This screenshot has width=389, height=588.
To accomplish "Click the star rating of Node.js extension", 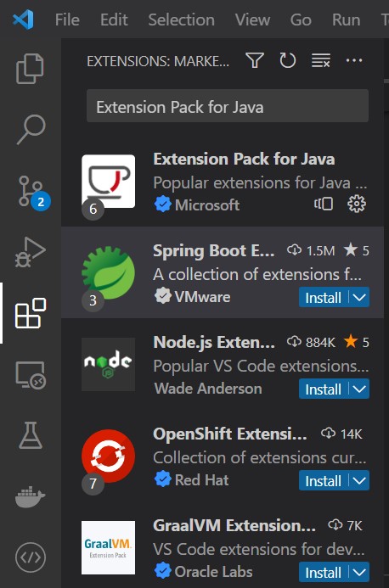I will click(x=356, y=342).
